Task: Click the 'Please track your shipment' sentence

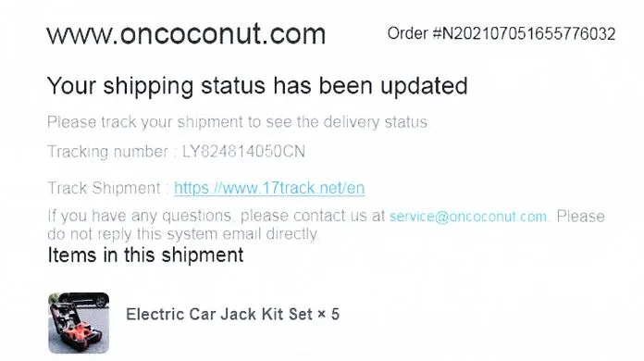Action: coord(237,122)
